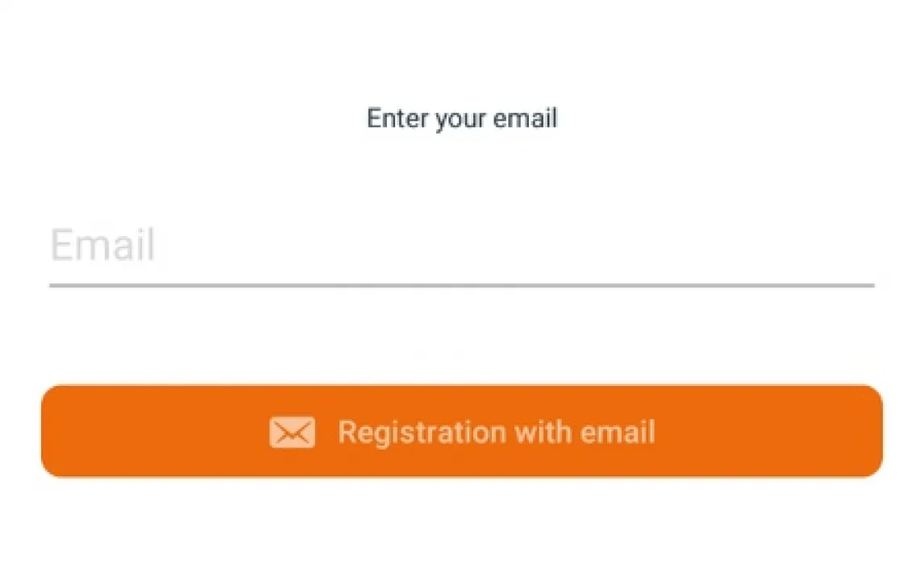Image resolution: width=924 pixels, height=577 pixels.
Task: Click the "Enter your email" heading text
Action: (x=462, y=118)
